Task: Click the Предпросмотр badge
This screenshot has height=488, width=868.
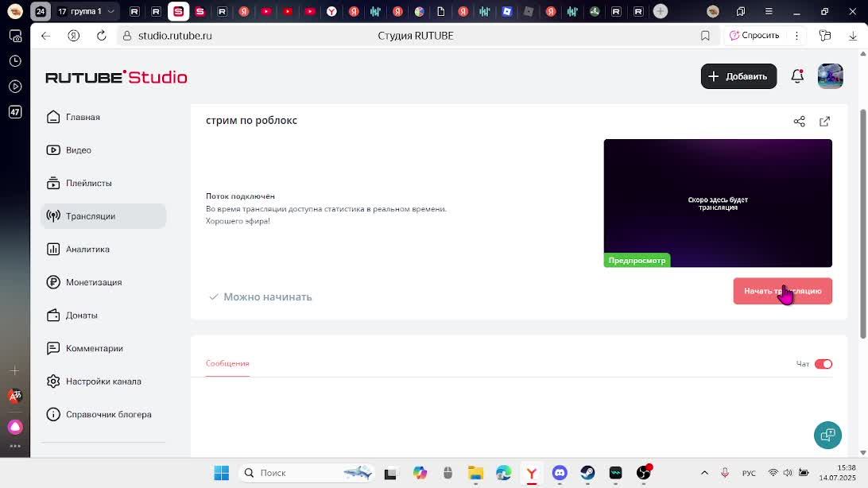Action: (x=637, y=260)
